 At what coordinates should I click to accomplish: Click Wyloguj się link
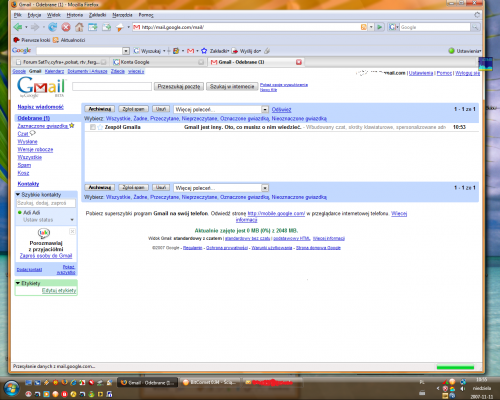tap(468, 73)
